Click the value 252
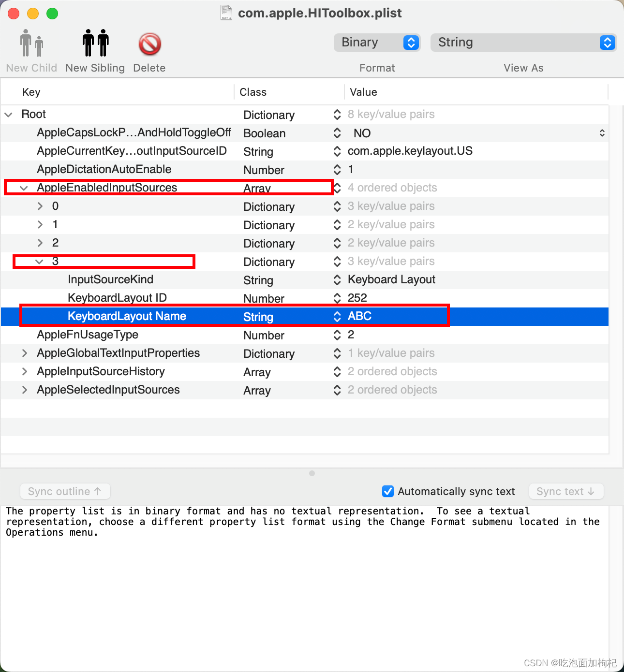624x672 pixels. [357, 298]
